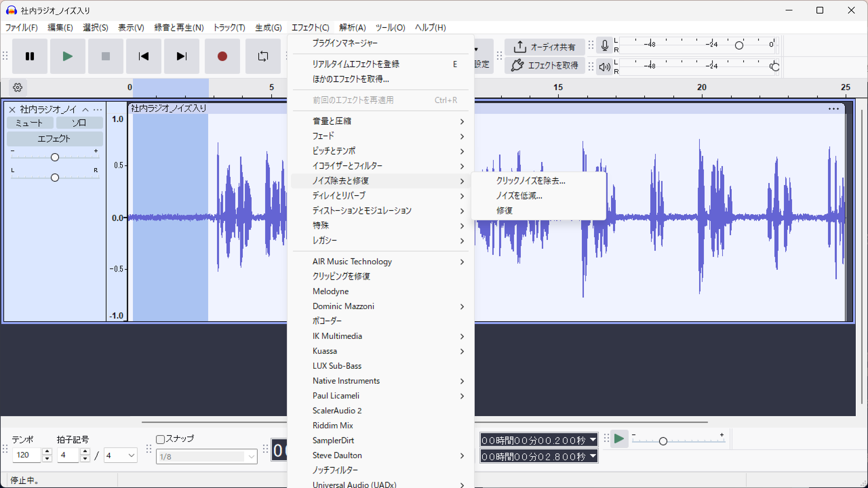Skip to end of track
This screenshot has height=488, width=868.
coord(182,56)
